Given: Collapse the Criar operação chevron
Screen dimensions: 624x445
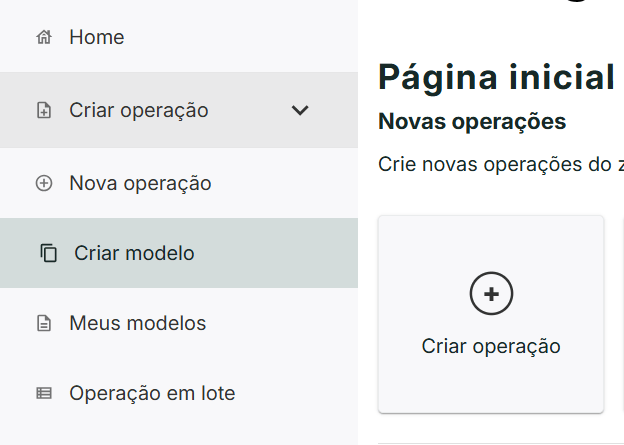Looking at the screenshot, I should point(299,111).
